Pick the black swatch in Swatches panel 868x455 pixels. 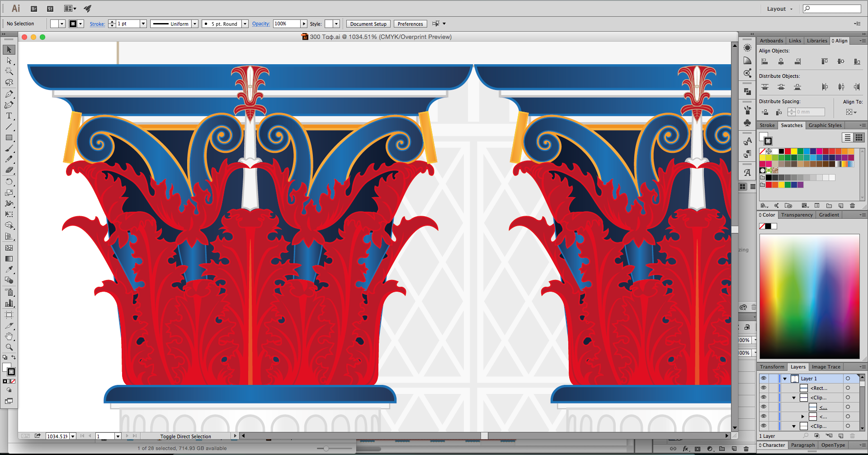coord(781,151)
